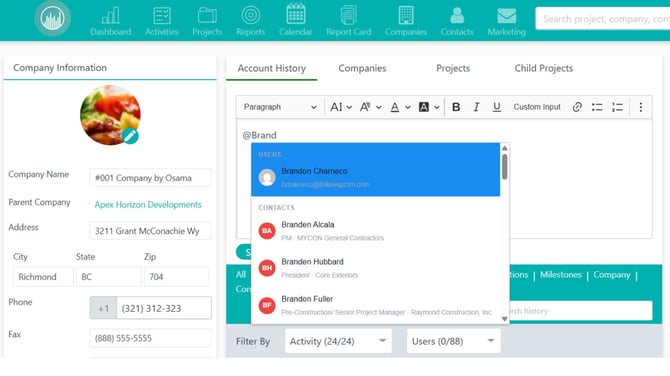Image resolution: width=670 pixels, height=376 pixels.
Task: Apply the bulleted list icon
Action: pyautogui.click(x=597, y=107)
